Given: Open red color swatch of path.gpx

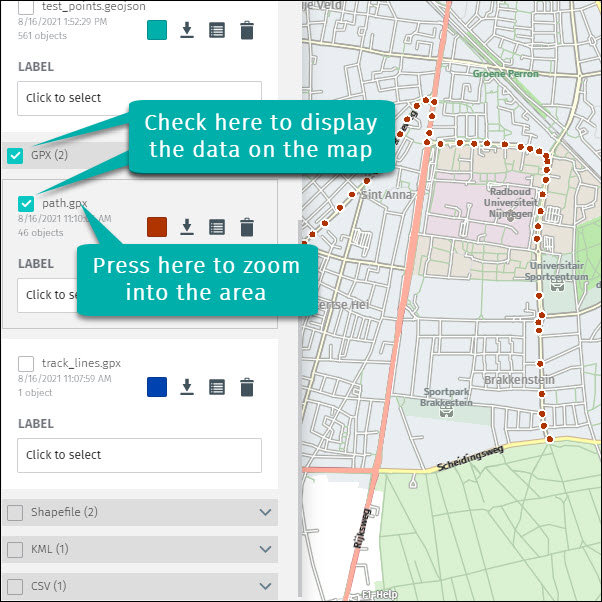Looking at the screenshot, I should click(x=157, y=227).
